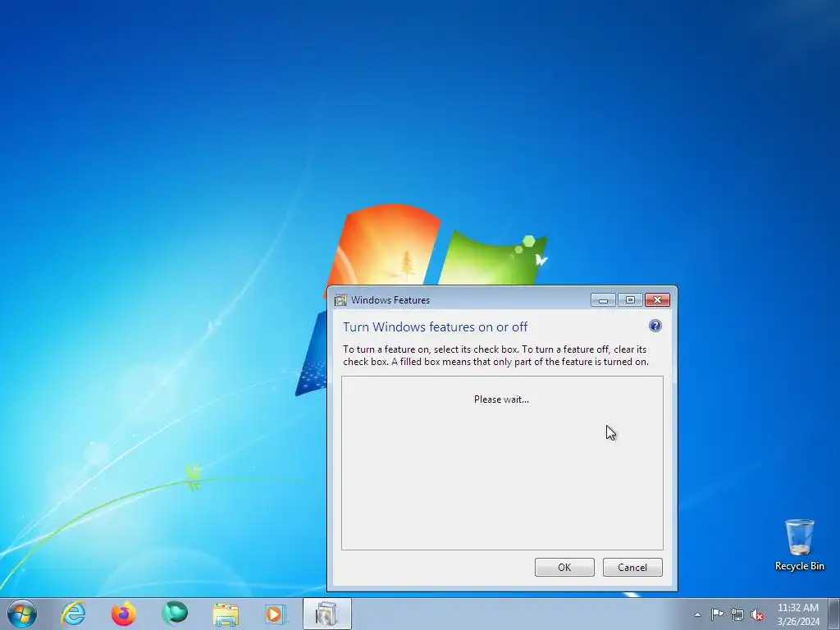Click the muted volume tray icon
Image resolution: width=840 pixels, height=630 pixels.
pyautogui.click(x=757, y=614)
